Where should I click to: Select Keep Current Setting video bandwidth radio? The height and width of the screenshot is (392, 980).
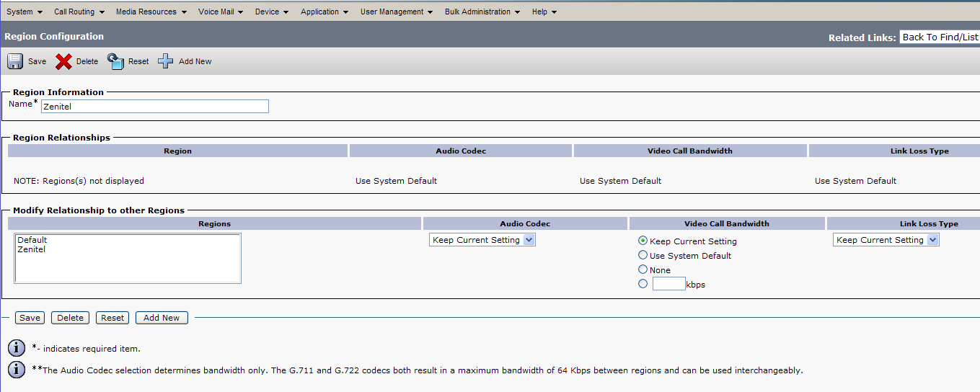[x=643, y=241]
